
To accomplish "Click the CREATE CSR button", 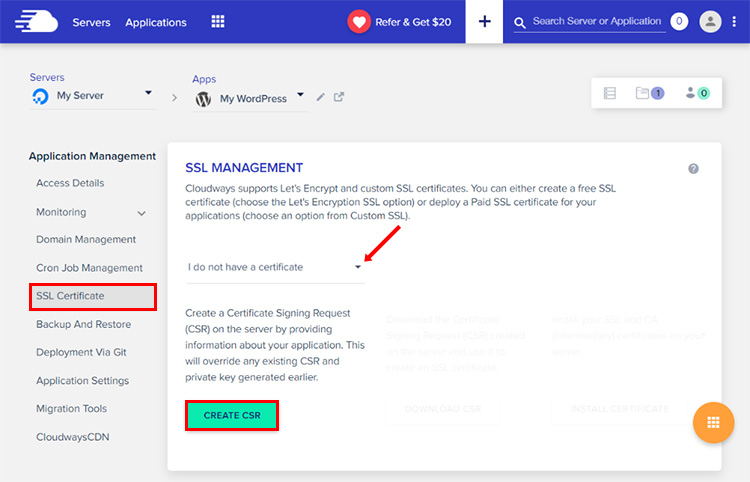I will point(231,415).
